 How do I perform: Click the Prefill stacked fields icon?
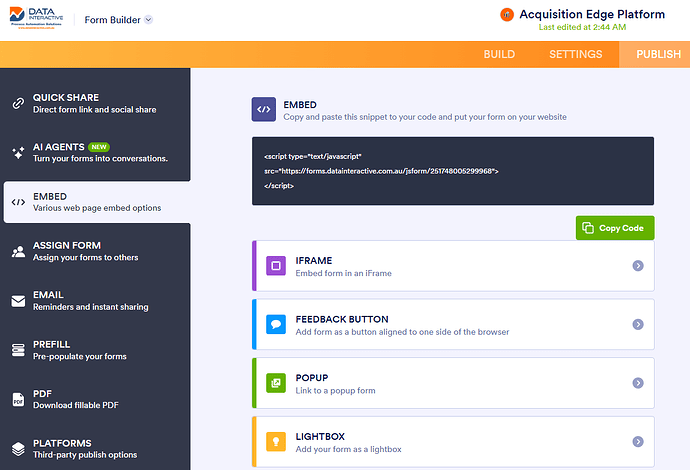[x=18, y=350]
